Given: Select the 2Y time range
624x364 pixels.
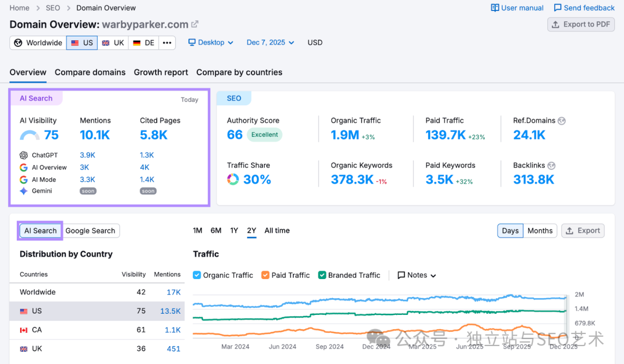Looking at the screenshot, I should point(251,230).
